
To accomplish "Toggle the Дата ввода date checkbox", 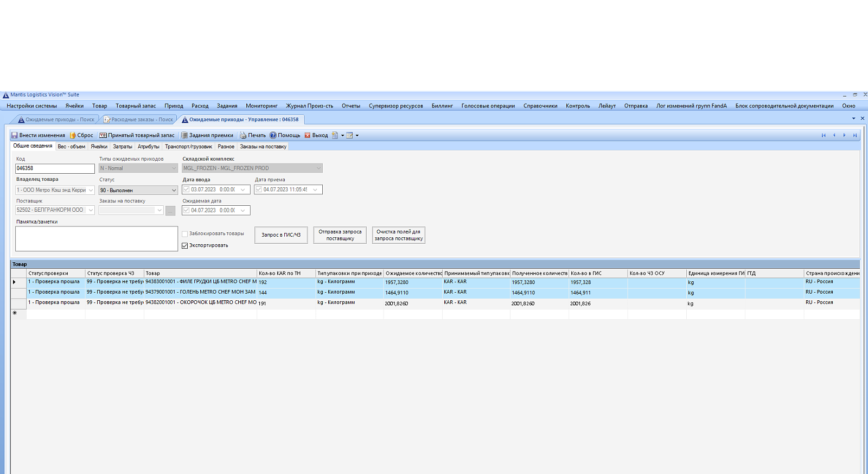I will click(x=187, y=189).
